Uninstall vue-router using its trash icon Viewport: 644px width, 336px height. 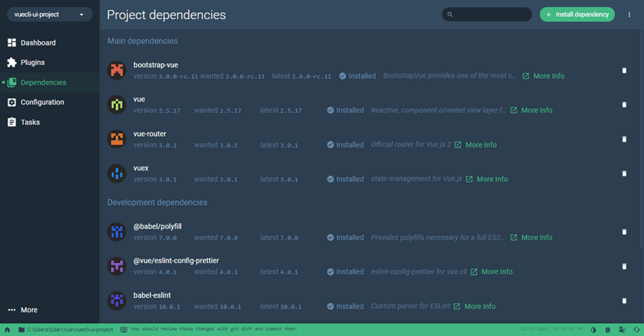(x=624, y=139)
